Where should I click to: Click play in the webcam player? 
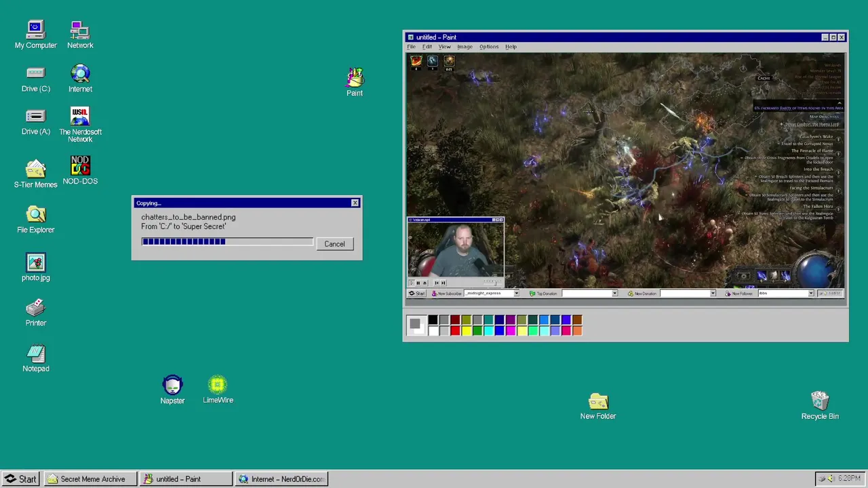[412, 283]
